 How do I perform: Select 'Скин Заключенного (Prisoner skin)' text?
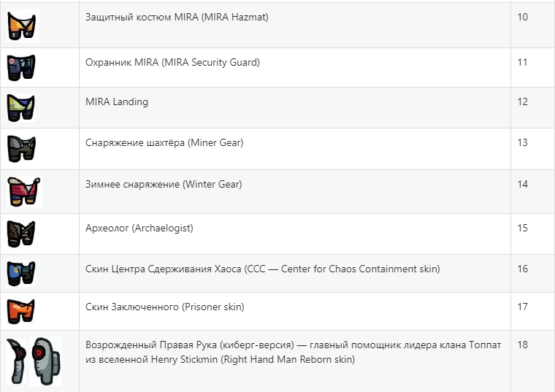[164, 307]
